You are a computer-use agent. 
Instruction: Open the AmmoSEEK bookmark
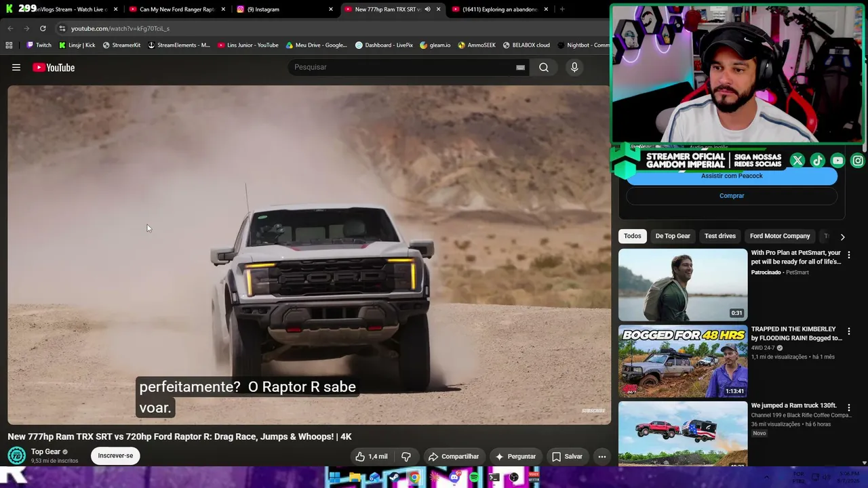[477, 45]
